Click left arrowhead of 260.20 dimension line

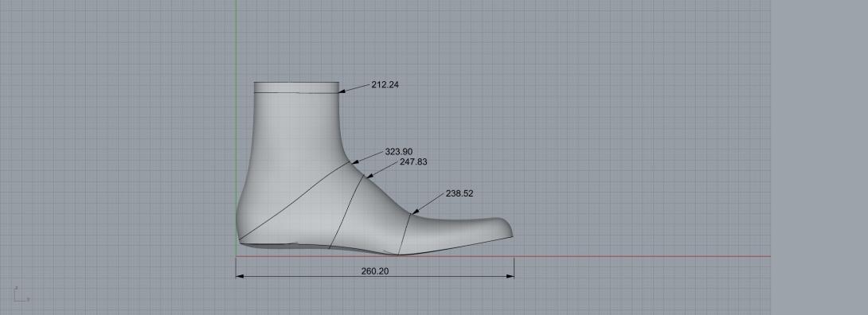click(239, 276)
